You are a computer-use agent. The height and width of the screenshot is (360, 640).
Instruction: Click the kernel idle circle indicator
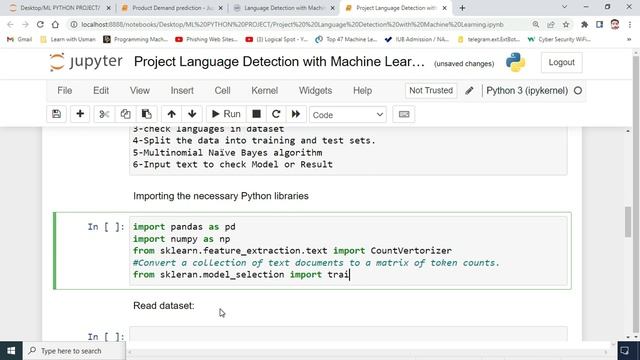click(578, 91)
